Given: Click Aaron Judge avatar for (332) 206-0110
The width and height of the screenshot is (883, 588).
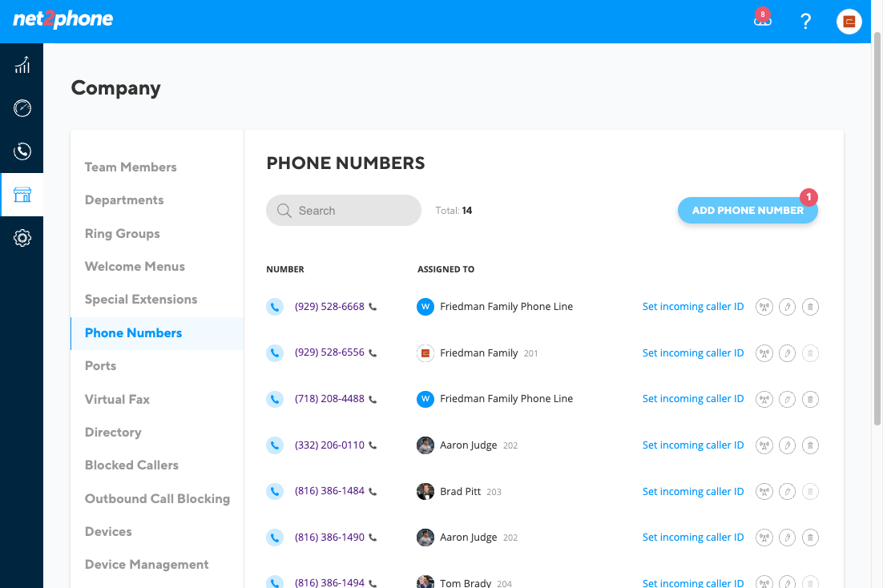Looking at the screenshot, I should 425,445.
